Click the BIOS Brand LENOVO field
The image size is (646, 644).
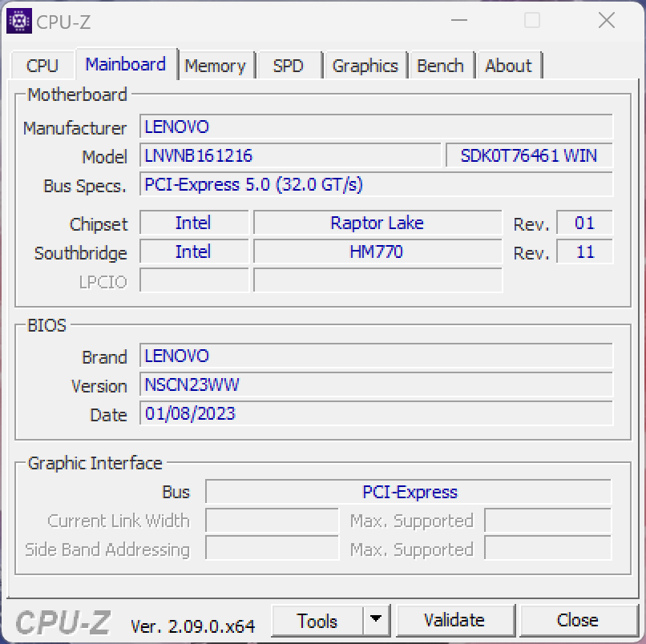pos(376,356)
